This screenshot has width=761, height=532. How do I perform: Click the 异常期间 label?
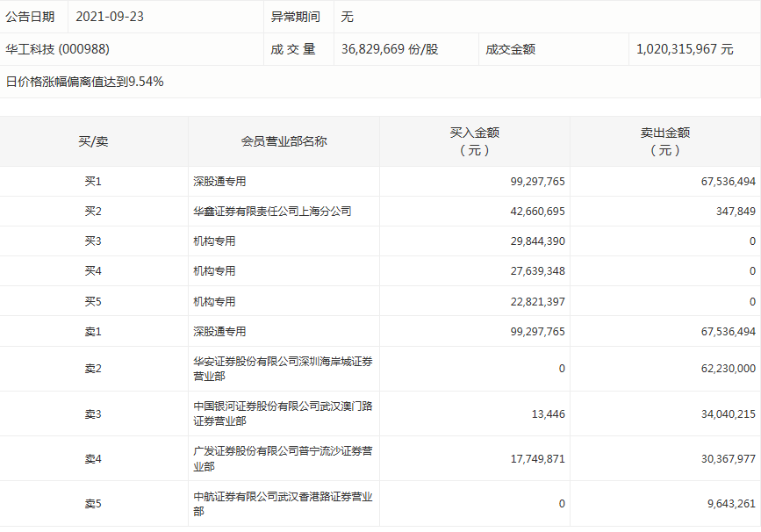tap(296, 17)
